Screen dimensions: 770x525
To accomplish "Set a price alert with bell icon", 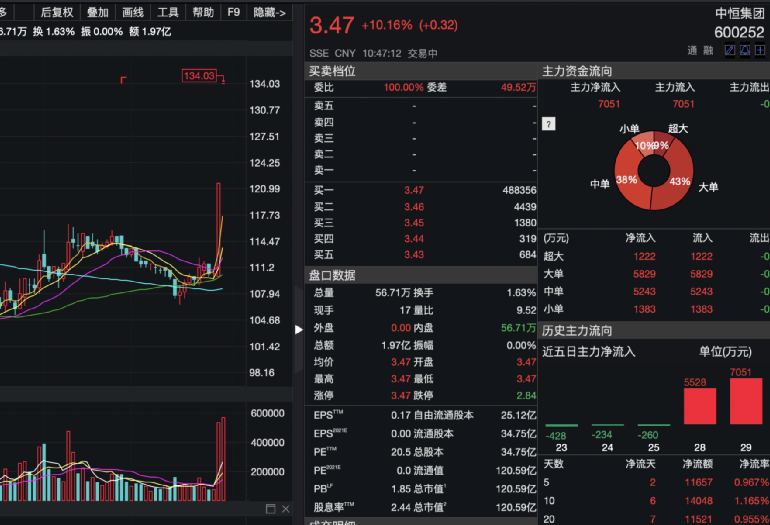I will (745, 50).
